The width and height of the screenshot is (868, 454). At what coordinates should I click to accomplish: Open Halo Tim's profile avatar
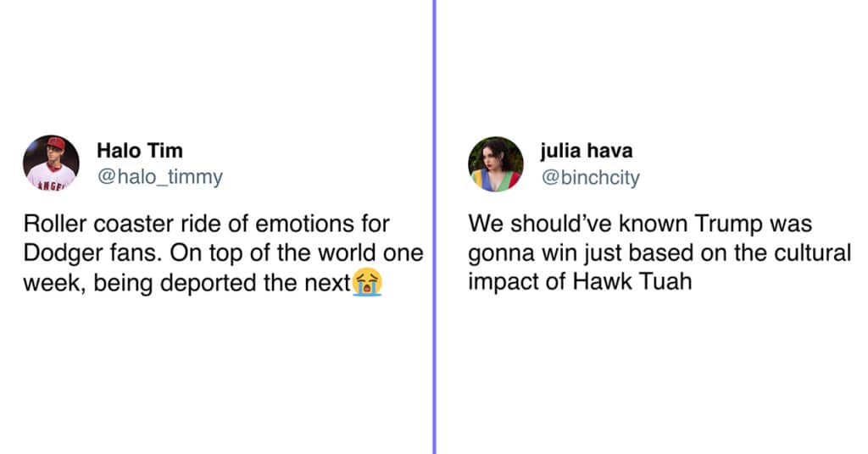click(51, 163)
